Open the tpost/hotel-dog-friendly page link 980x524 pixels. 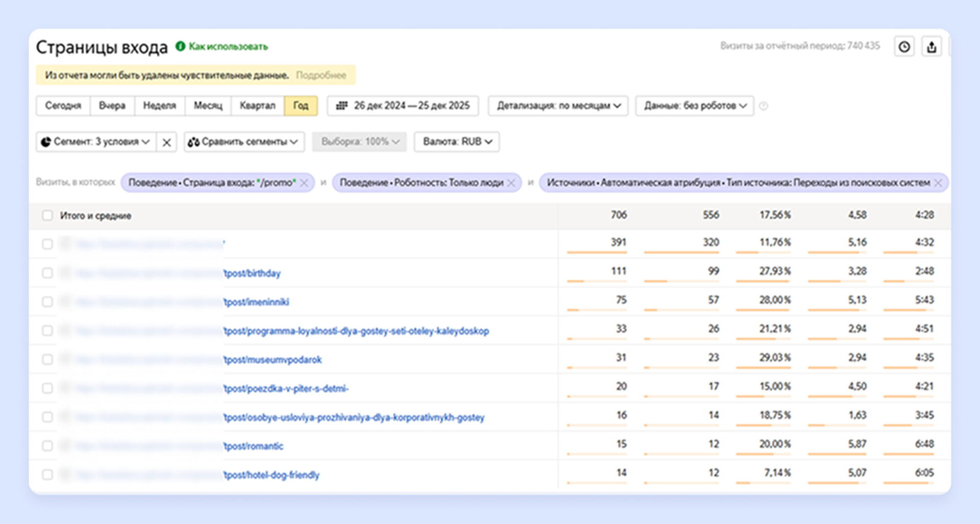pyautogui.click(x=272, y=475)
